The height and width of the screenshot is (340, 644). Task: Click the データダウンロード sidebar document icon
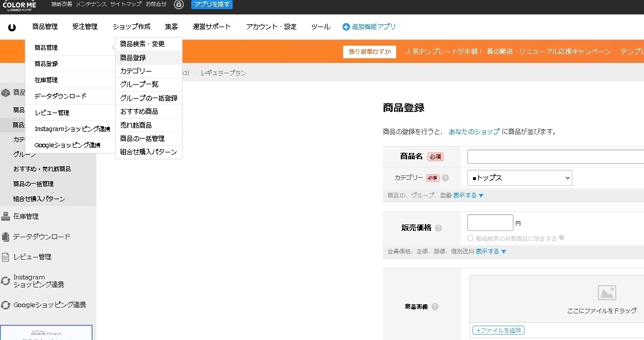(5, 237)
